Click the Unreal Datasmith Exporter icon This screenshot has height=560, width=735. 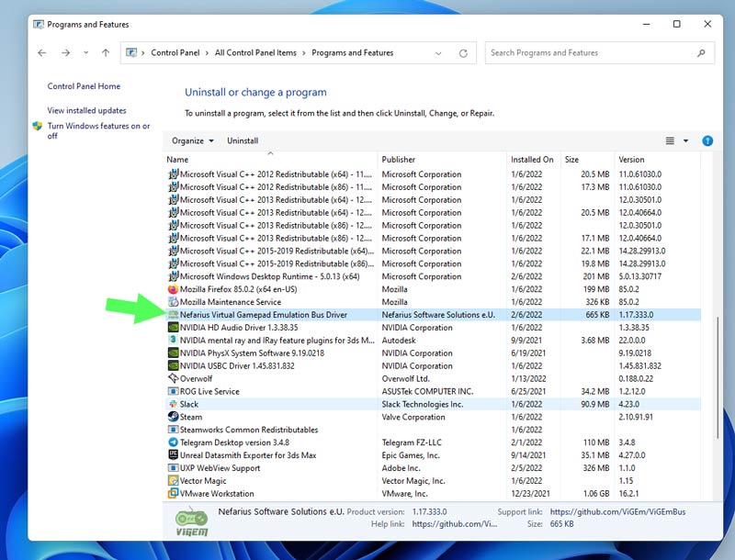coord(173,455)
